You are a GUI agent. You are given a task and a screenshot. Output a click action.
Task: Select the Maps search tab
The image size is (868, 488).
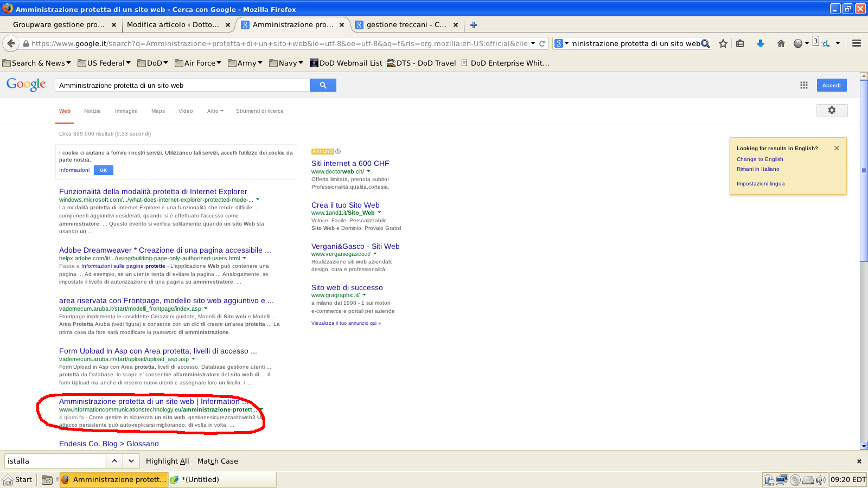coord(158,111)
